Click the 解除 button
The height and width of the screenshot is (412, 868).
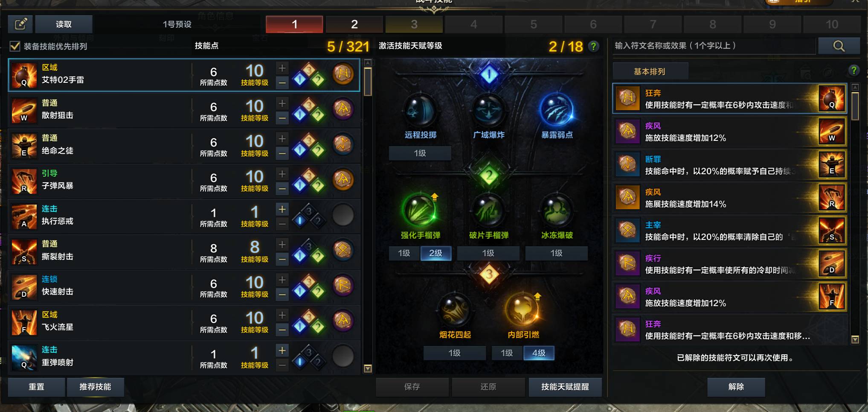(736, 387)
